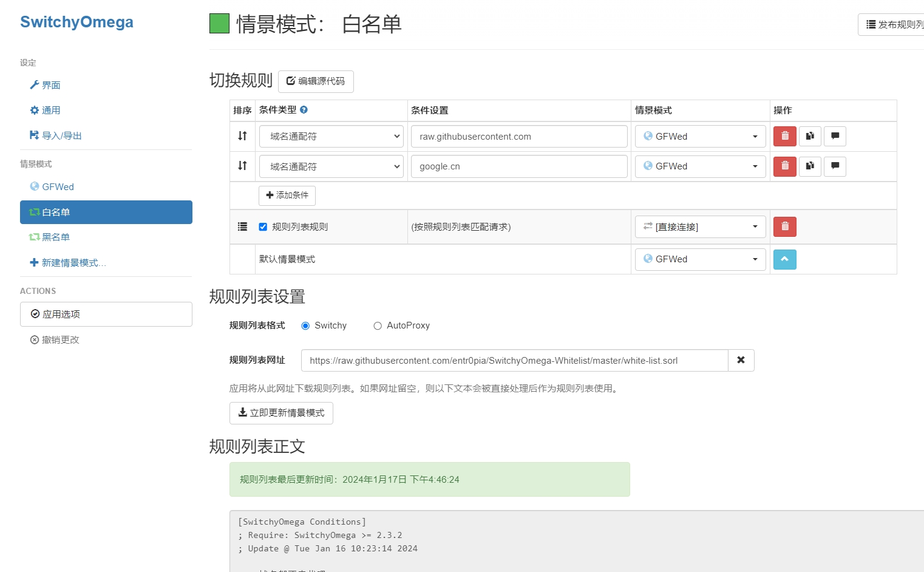The width and height of the screenshot is (924, 572).
Task: Open 条件类型 dropdown for raw.githubusercontent.com
Action: coord(331,136)
